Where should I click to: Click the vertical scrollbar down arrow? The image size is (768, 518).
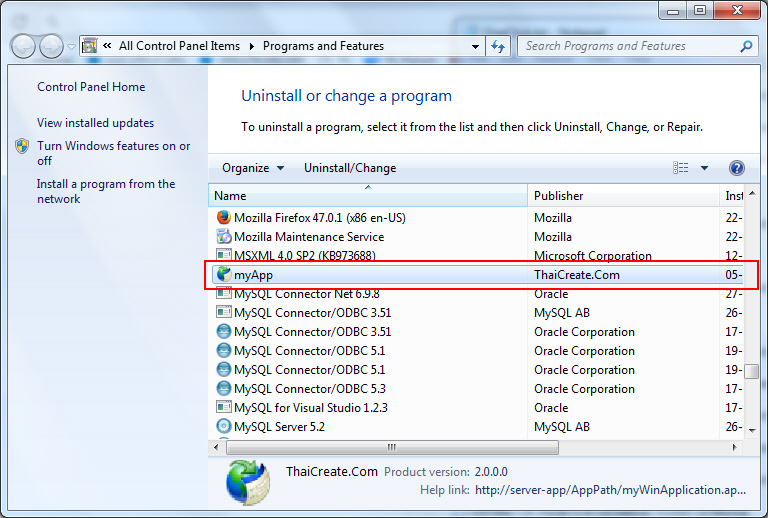(x=752, y=430)
